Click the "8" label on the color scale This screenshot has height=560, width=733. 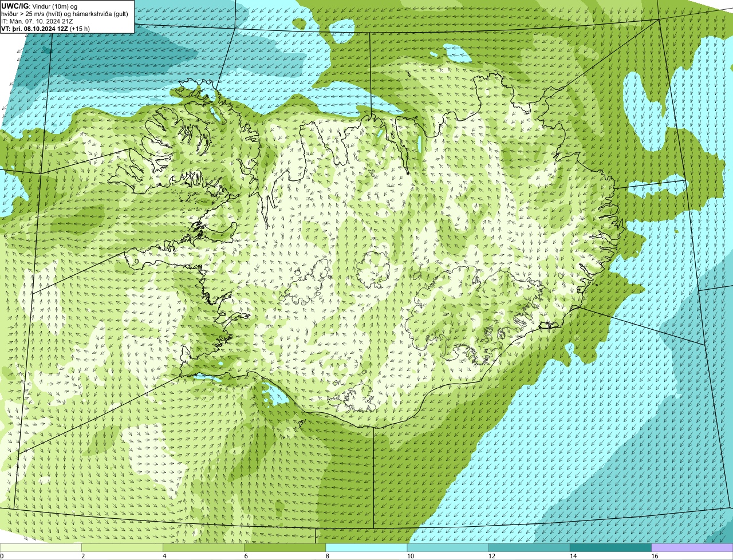tap(328, 556)
